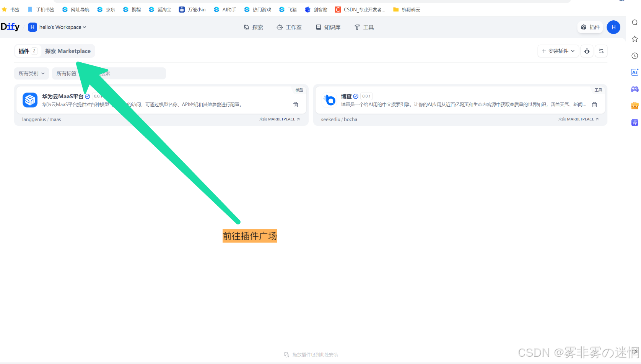Open the Dify logo home link
Screen dimensions: 641x364
pyautogui.click(x=10, y=27)
